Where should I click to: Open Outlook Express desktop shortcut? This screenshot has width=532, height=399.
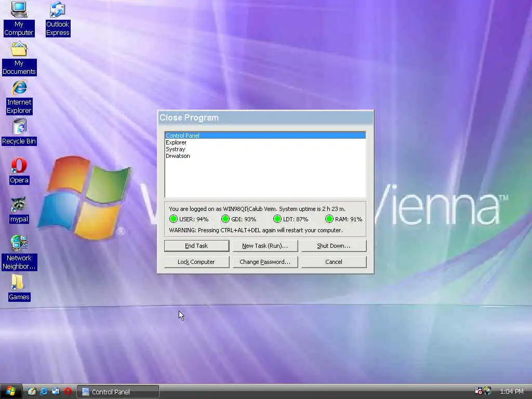[58, 19]
